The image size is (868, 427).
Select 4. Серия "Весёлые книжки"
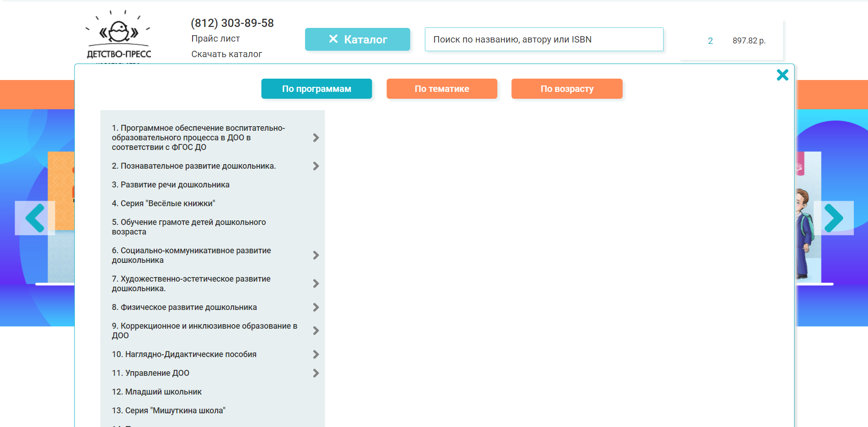163,203
